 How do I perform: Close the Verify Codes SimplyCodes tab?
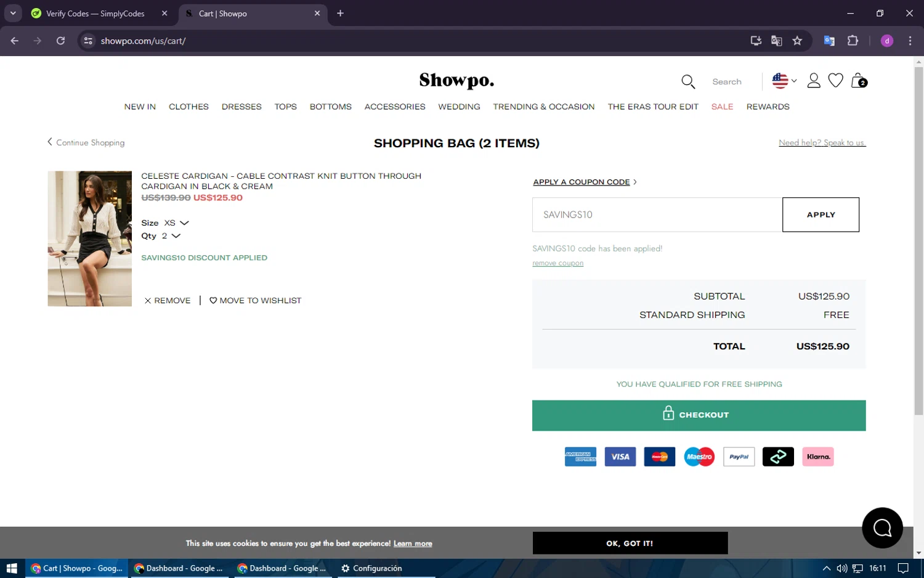(x=164, y=13)
